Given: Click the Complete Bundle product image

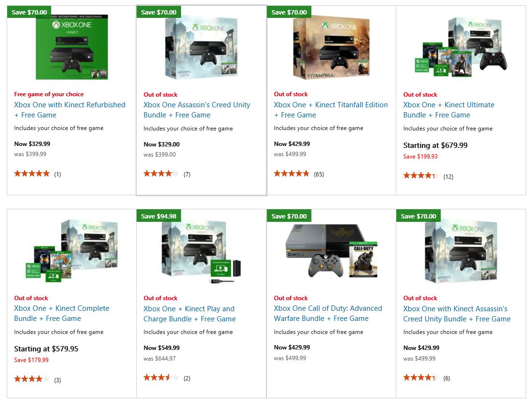Looking at the screenshot, I should click(72, 251).
